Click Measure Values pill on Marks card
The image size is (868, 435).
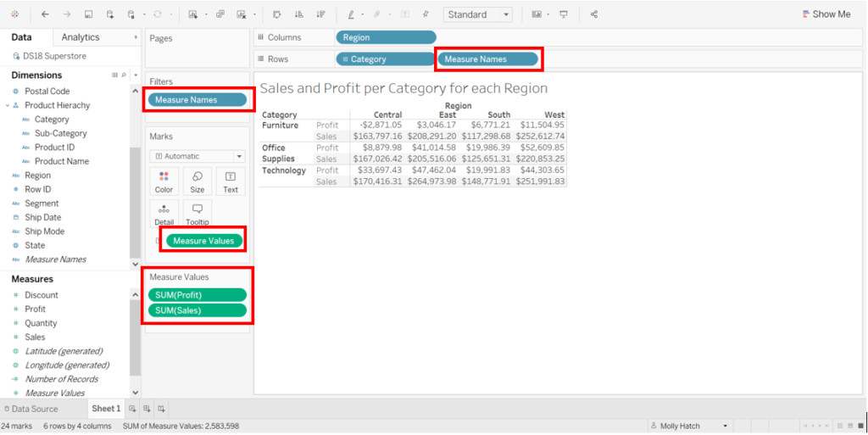[203, 240]
